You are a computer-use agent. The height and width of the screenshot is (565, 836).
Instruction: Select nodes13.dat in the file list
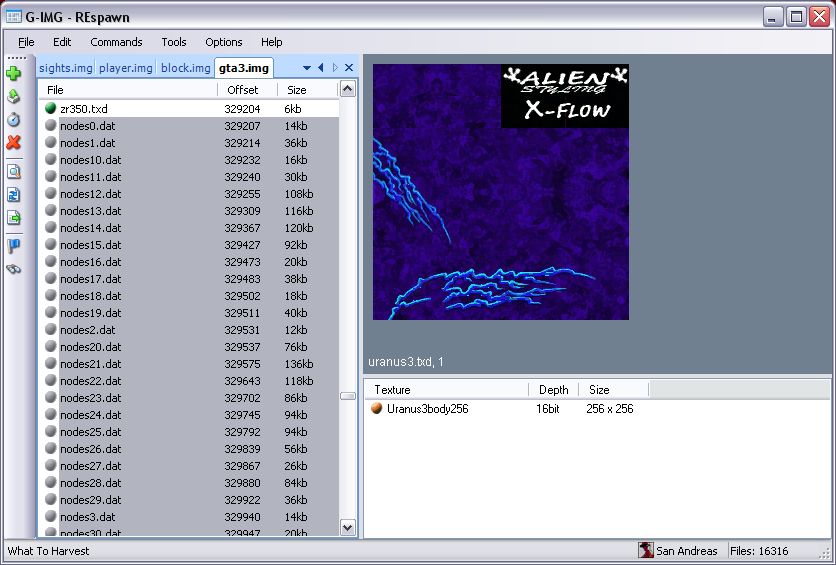(x=189, y=211)
